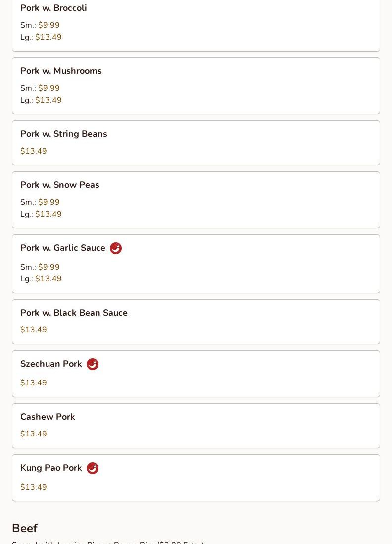Select the large price under Pork w. Garlic Sauce

point(48,279)
